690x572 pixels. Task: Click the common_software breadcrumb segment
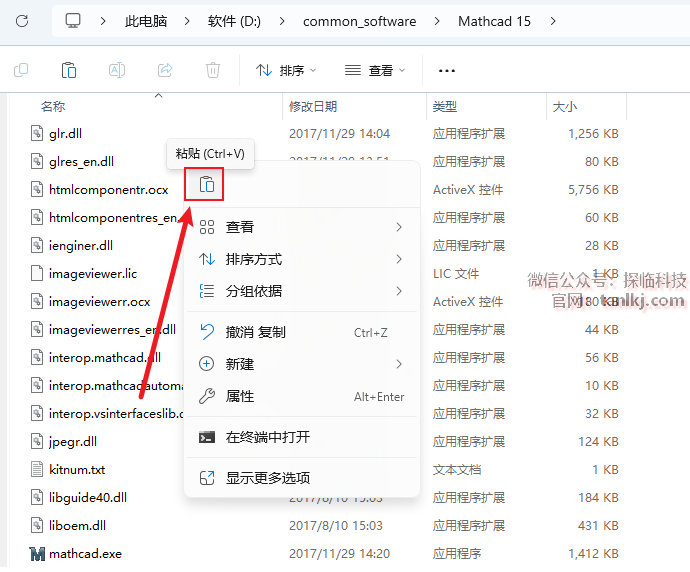point(360,21)
